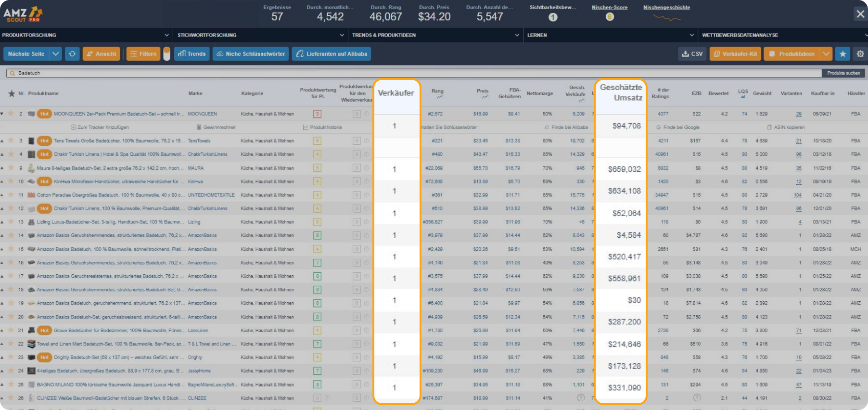Click the Hot badge on KinHwa row
Image resolution: width=868 pixels, height=410 pixels.
click(x=44, y=181)
